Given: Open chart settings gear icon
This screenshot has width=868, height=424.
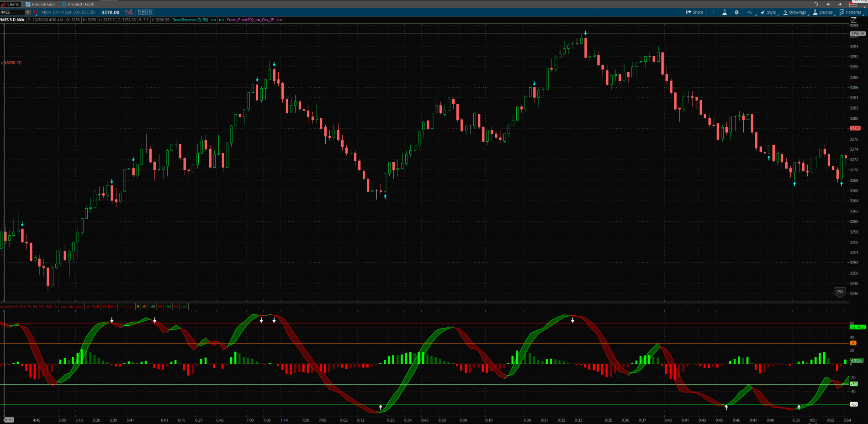Looking at the screenshot, I should coord(736,12).
